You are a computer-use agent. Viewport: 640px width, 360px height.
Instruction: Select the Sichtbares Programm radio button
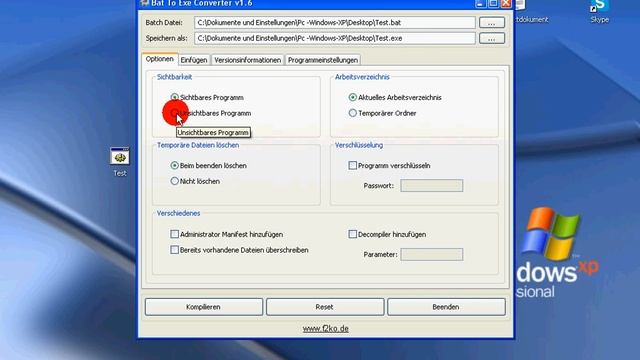175,97
